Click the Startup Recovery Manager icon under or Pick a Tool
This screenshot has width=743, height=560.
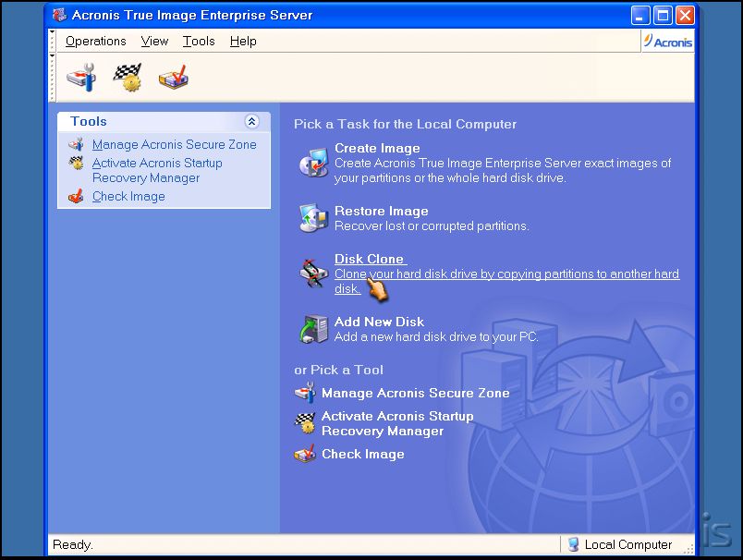305,423
